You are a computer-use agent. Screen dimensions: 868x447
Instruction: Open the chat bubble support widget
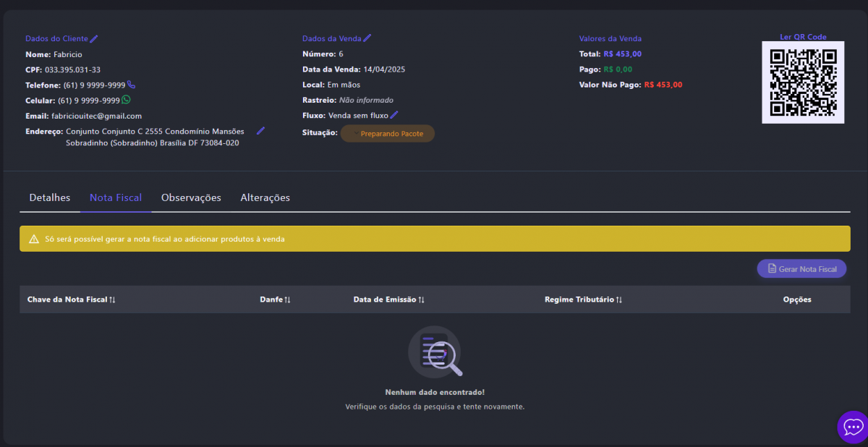[852, 427]
